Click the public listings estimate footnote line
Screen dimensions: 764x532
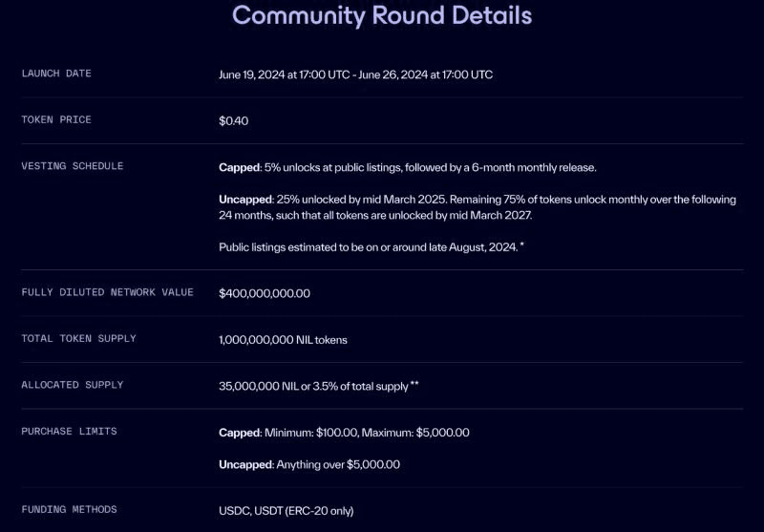[371, 247]
